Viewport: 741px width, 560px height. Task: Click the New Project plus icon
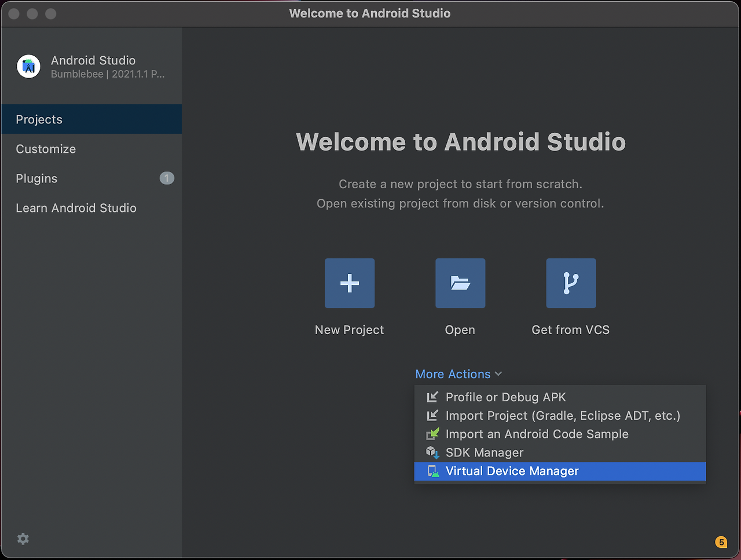click(x=350, y=283)
